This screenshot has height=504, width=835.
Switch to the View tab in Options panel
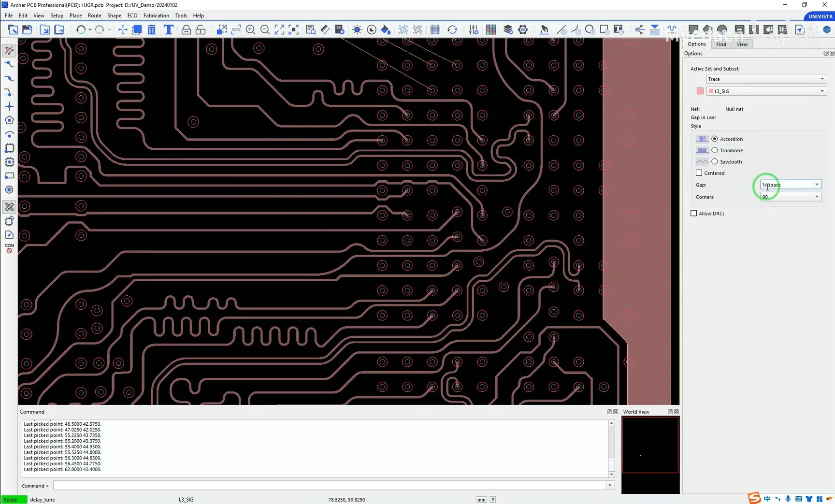742,44
